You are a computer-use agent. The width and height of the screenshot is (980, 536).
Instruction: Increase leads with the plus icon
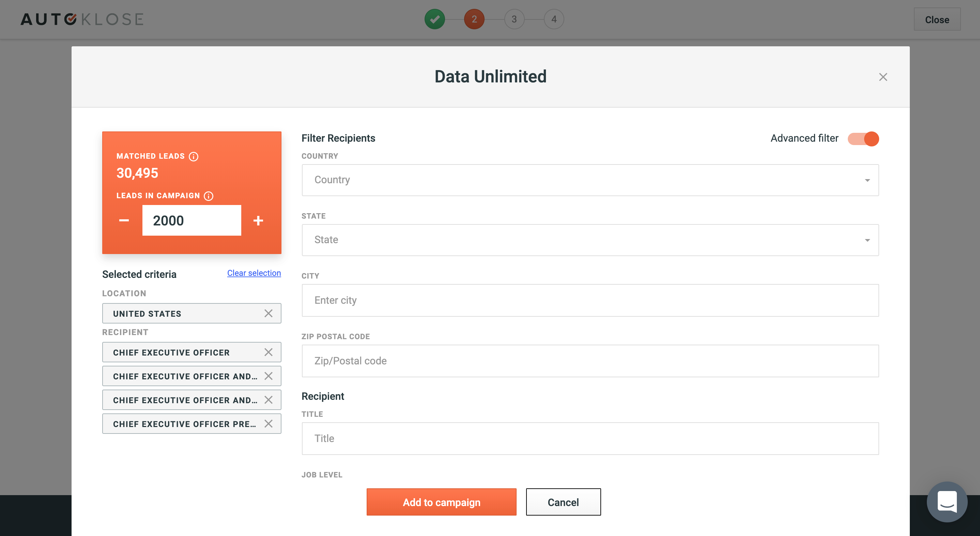pos(258,220)
